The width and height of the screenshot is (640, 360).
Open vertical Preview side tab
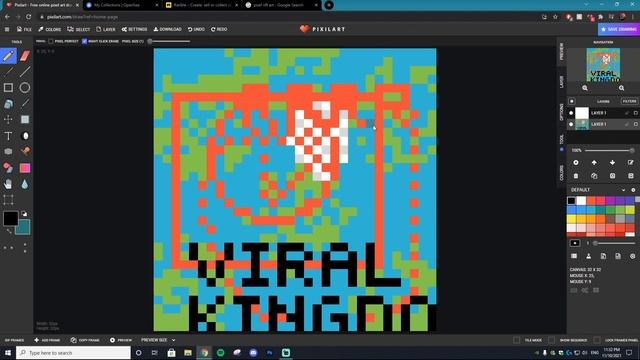click(562, 52)
